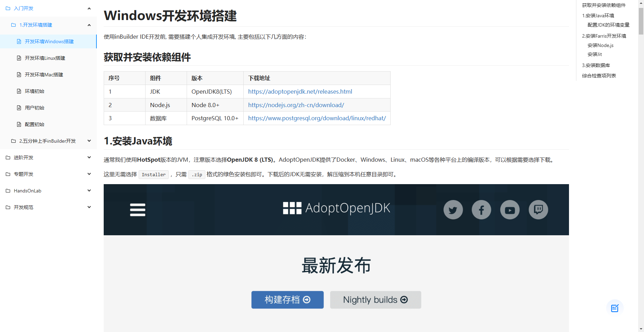
Task: Click the Node 8.0+ table cell
Action: (x=215, y=105)
